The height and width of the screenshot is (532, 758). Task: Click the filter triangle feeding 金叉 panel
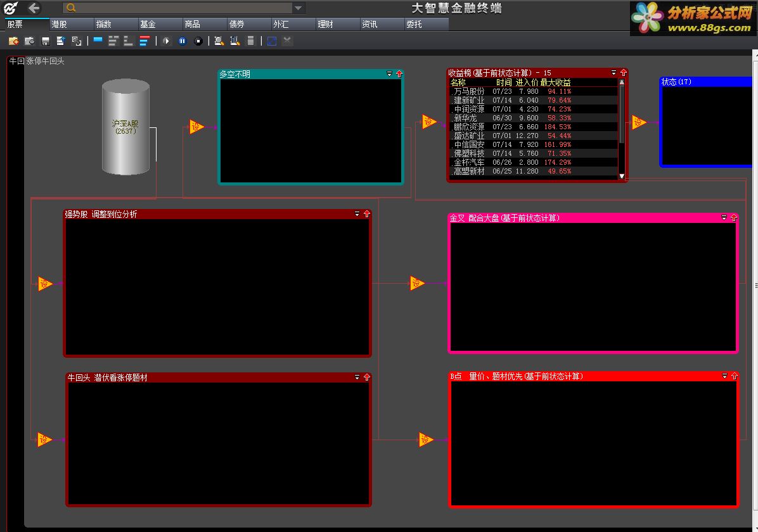(416, 283)
